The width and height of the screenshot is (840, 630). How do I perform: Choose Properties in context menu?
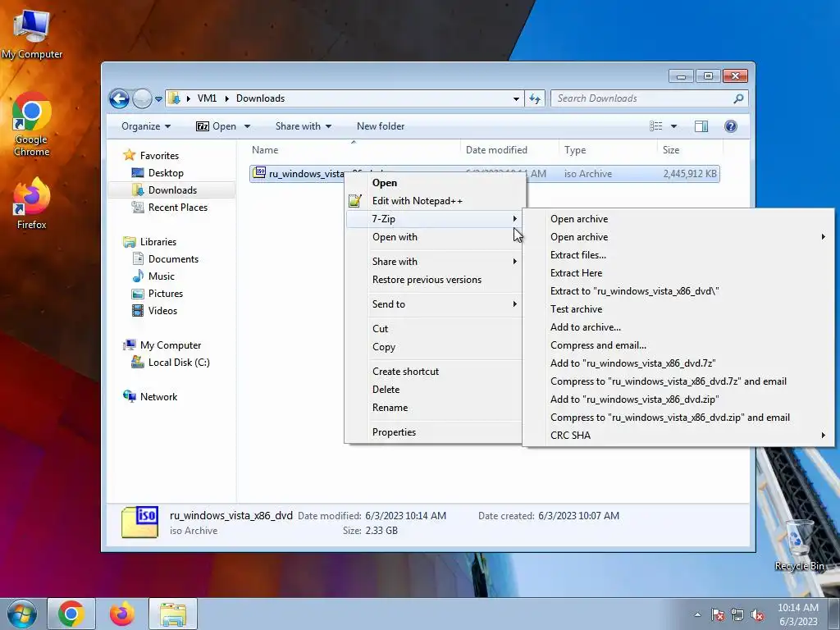[434, 432]
